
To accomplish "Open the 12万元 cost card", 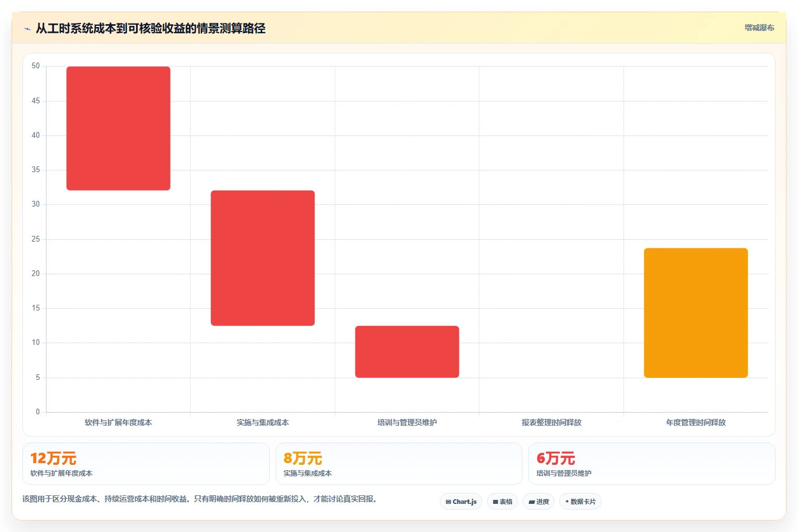I will pos(146,464).
